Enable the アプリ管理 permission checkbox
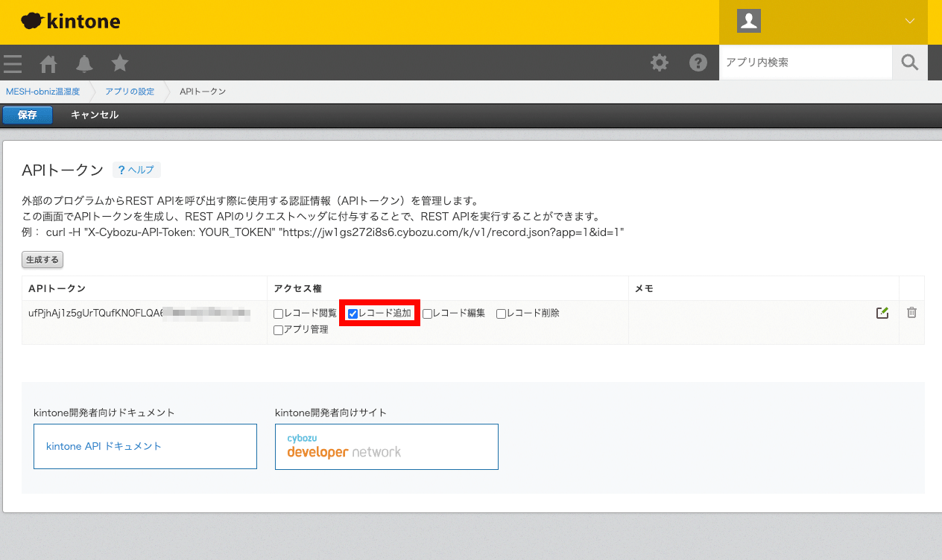Viewport: 942px width, 560px height. [278, 330]
